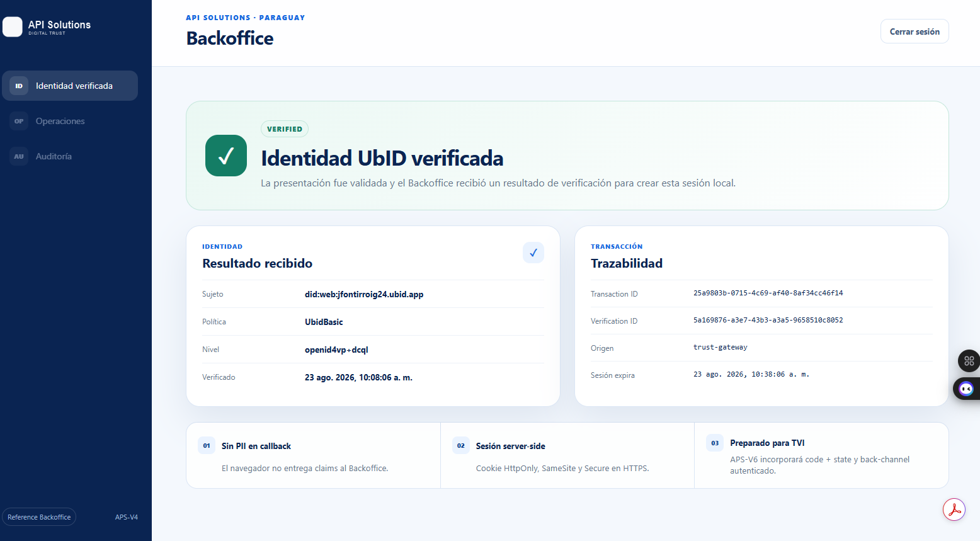This screenshot has width=980, height=541.
Task: Click the Sin PII en callback heading
Action: [256, 446]
